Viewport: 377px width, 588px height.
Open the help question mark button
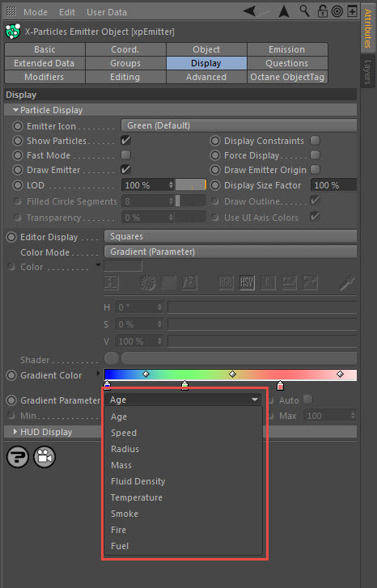[x=18, y=456]
